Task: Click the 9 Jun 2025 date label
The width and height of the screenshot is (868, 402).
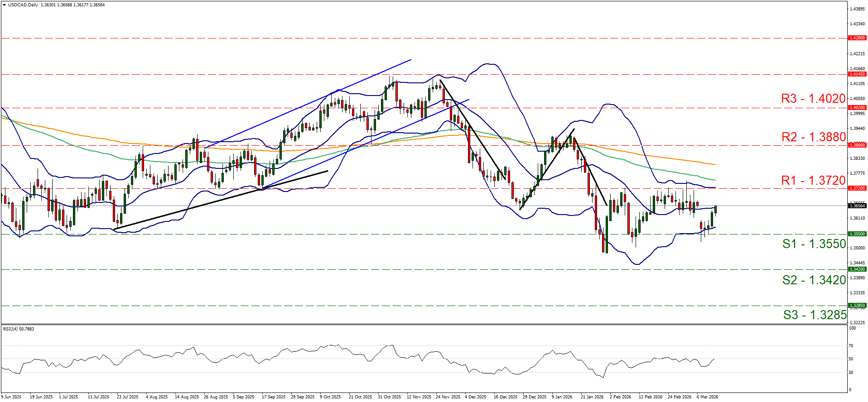Action: coord(11,397)
